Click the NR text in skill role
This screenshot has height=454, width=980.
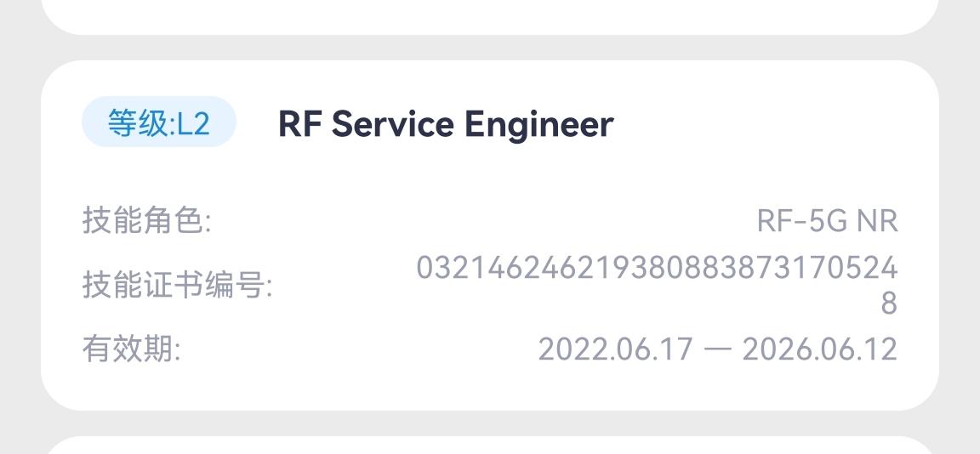tap(877, 221)
